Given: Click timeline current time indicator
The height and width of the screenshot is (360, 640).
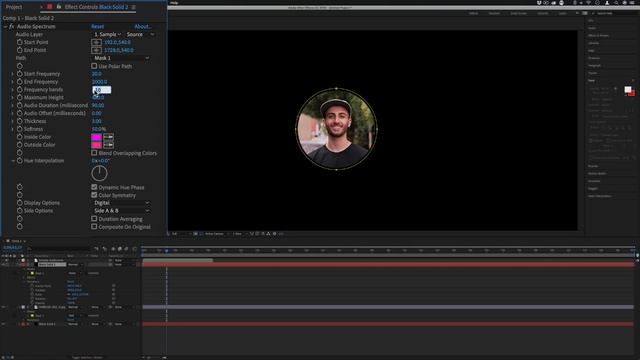Looking at the screenshot, I should tap(167, 250).
